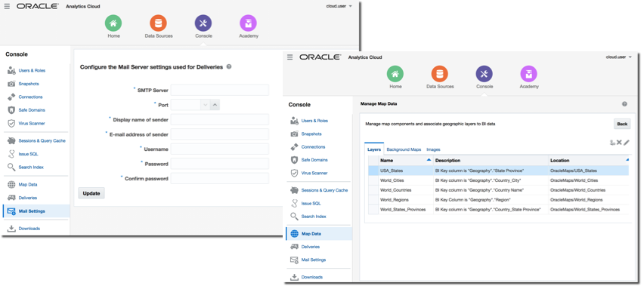Image resolution: width=644 pixels, height=289 pixels.
Task: Focus the Password field
Action: pos(220,164)
